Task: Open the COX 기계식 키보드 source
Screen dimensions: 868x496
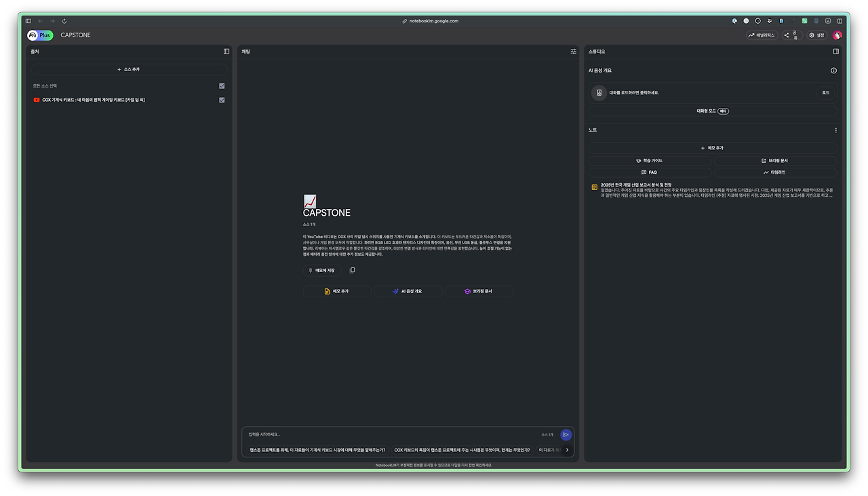Action: pos(94,100)
